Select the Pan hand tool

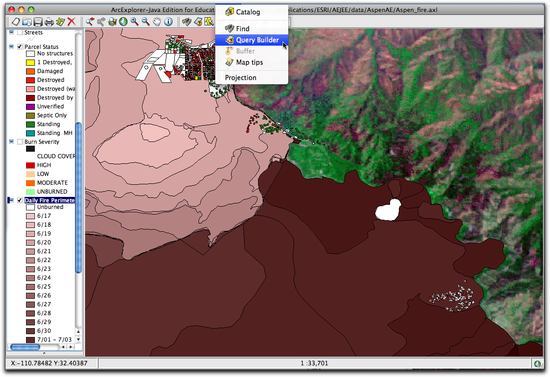point(157,22)
